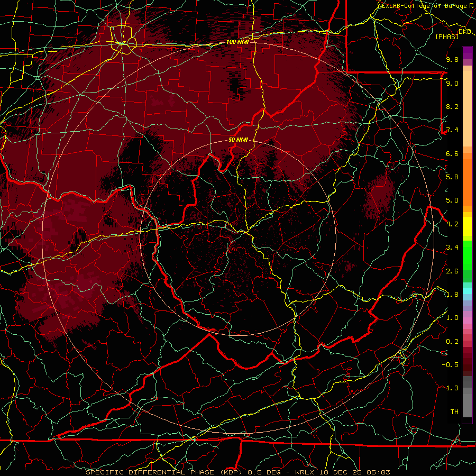Click the [PHAS] legend header
Viewport: 476px width, 476px height.
pos(447,36)
